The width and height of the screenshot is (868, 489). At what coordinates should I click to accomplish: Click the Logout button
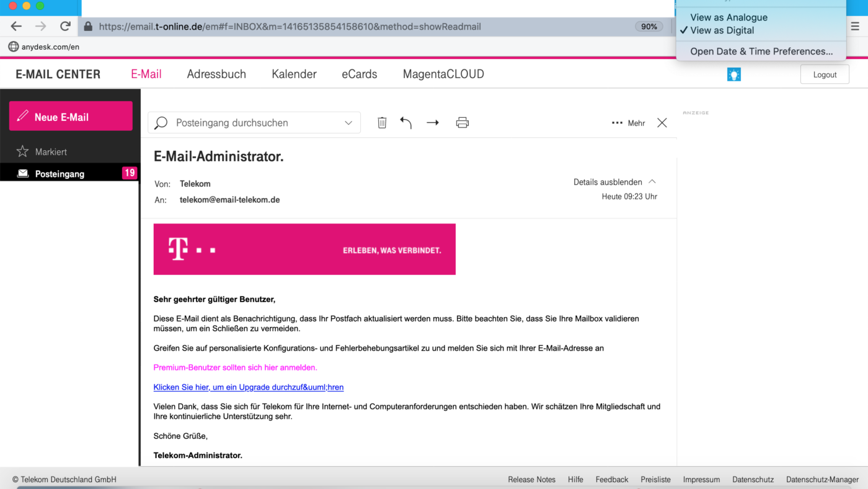(x=825, y=74)
